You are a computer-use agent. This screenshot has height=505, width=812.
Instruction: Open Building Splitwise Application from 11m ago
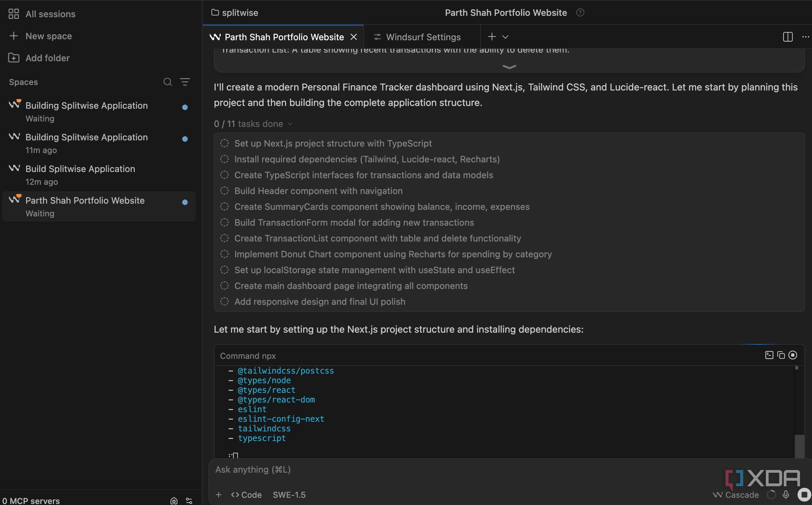pyautogui.click(x=99, y=143)
